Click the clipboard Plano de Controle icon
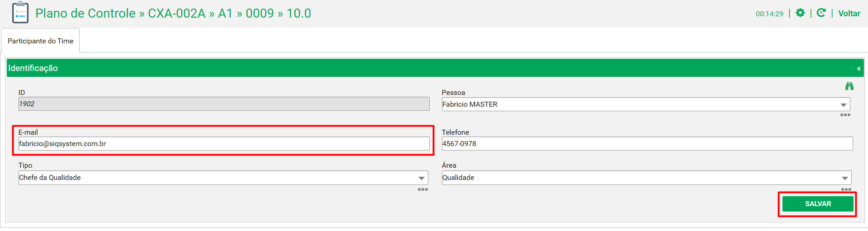The image size is (868, 231). point(20,13)
